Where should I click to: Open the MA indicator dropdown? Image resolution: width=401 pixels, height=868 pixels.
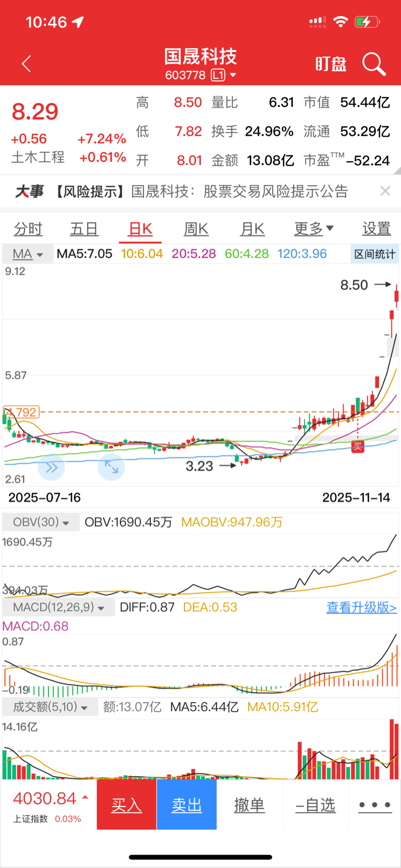(28, 254)
